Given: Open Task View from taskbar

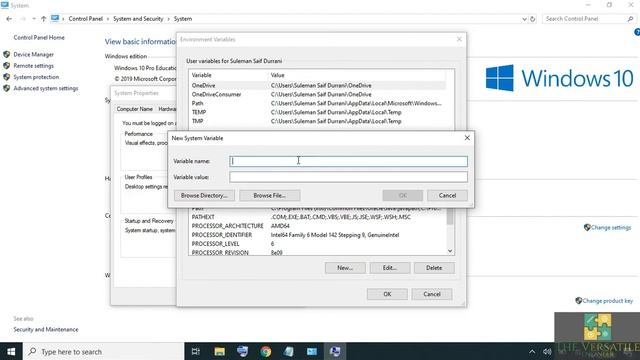Looking at the screenshot, I should pos(196,351).
